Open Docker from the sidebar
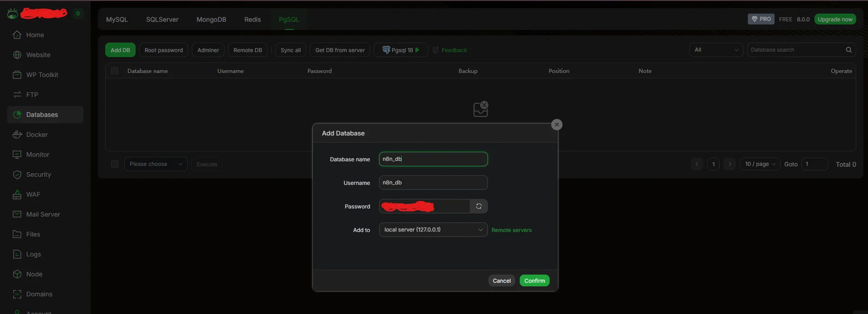Image resolution: width=868 pixels, height=314 pixels. (x=37, y=135)
